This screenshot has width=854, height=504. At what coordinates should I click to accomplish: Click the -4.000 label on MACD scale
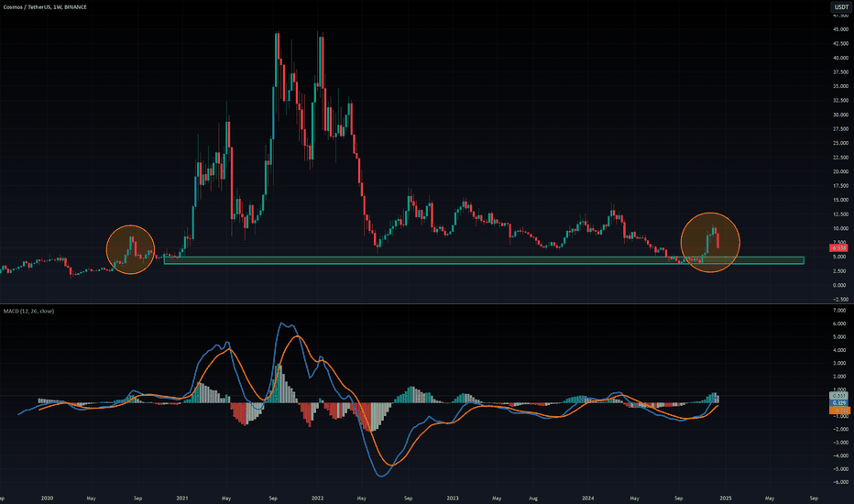pyautogui.click(x=840, y=455)
